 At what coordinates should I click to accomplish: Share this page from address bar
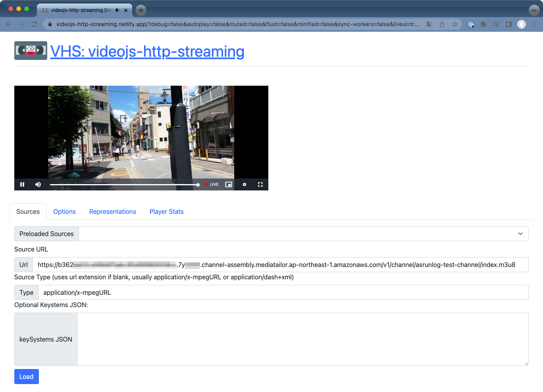(442, 24)
